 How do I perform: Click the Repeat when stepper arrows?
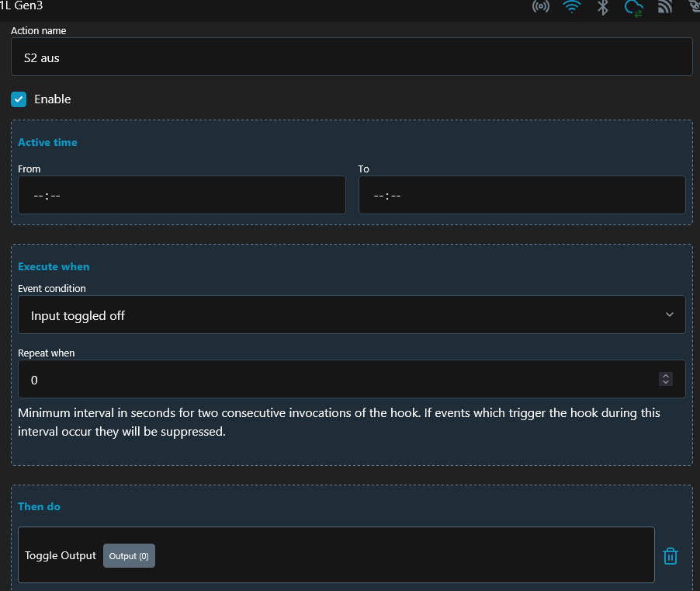665,379
